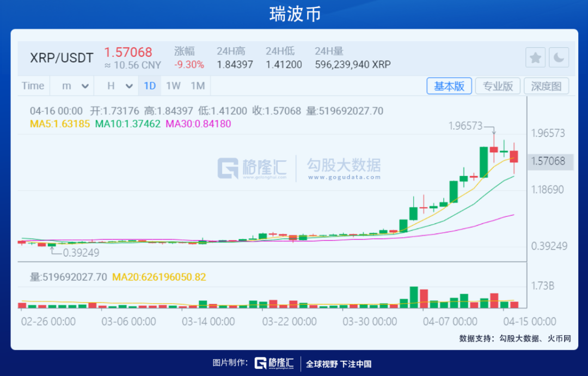Switch to the 1M timeframe

198,86
